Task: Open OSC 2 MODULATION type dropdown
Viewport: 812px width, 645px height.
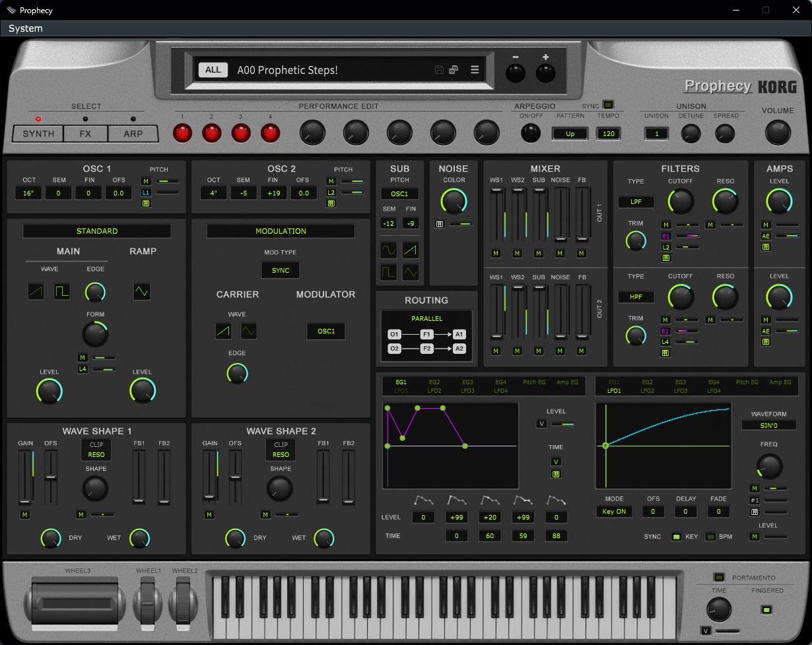Action: pos(281,231)
